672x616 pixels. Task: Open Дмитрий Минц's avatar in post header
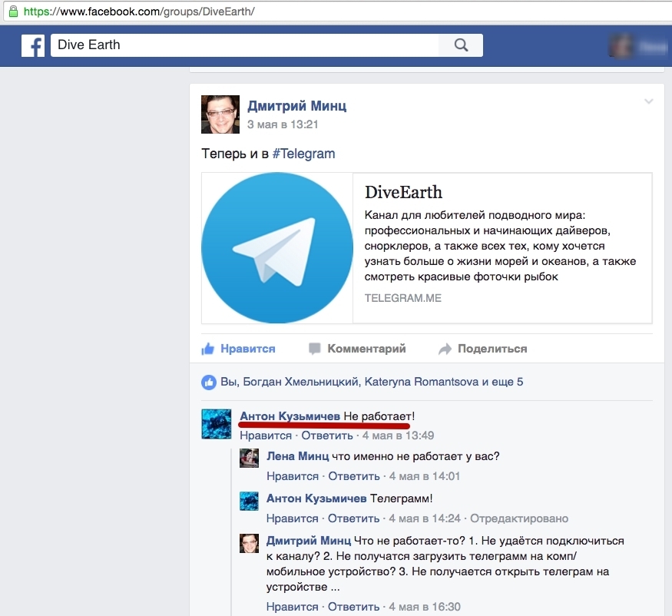220,114
